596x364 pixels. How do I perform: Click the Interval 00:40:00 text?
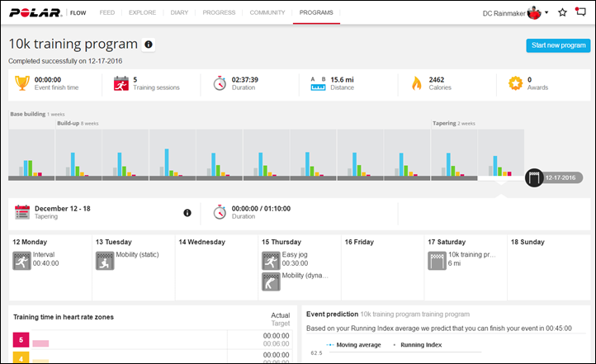tap(45, 258)
